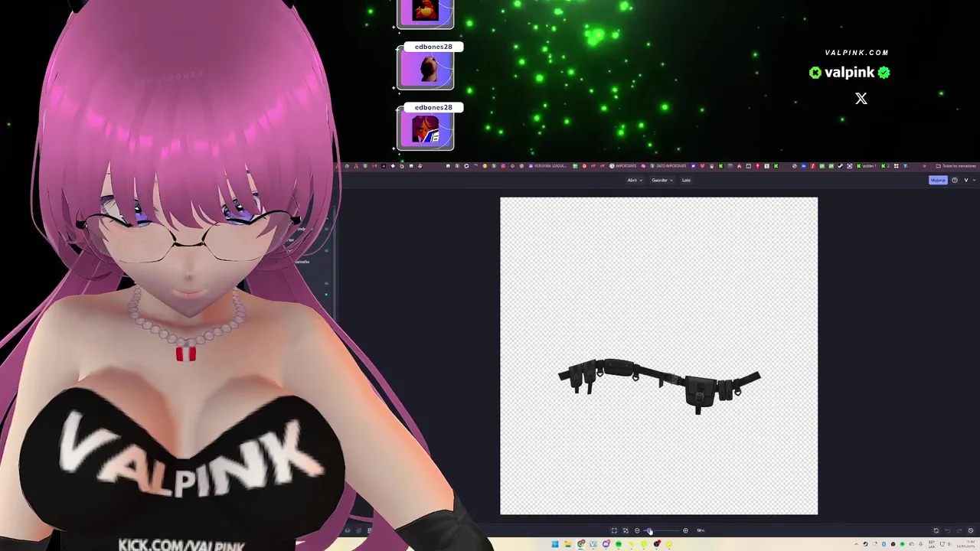This screenshot has height=551, width=980.
Task: Click the middle edbones28 avatar card
Action: (426, 66)
